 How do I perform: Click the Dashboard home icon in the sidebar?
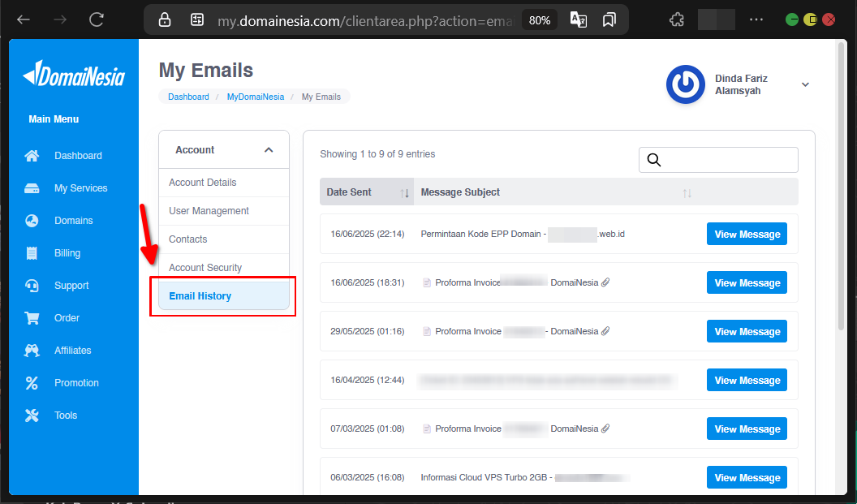32,156
